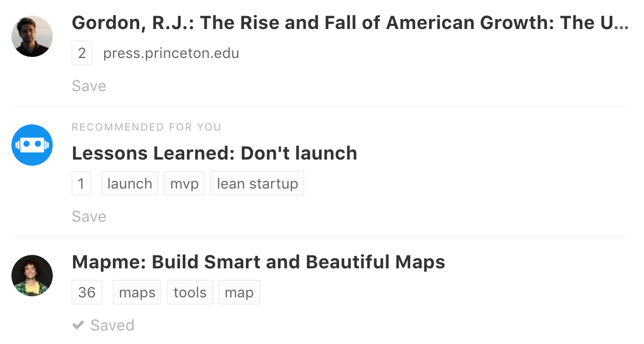Open the Gordon Rise and Fall article title
The width and height of the screenshot is (644, 344).
(x=350, y=23)
